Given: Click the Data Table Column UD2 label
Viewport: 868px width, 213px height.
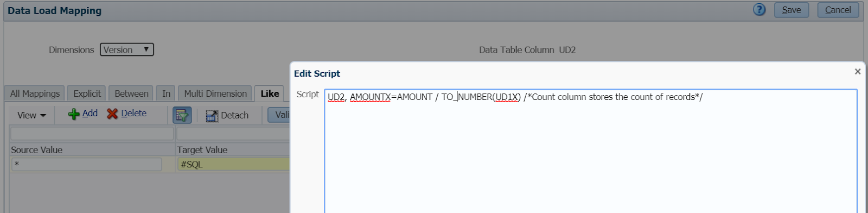Looking at the screenshot, I should [x=527, y=50].
